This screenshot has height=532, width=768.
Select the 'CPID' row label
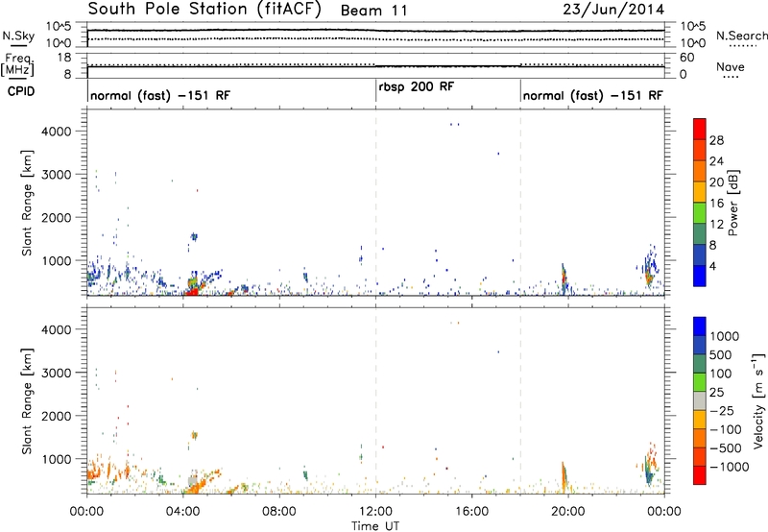pos(21,91)
